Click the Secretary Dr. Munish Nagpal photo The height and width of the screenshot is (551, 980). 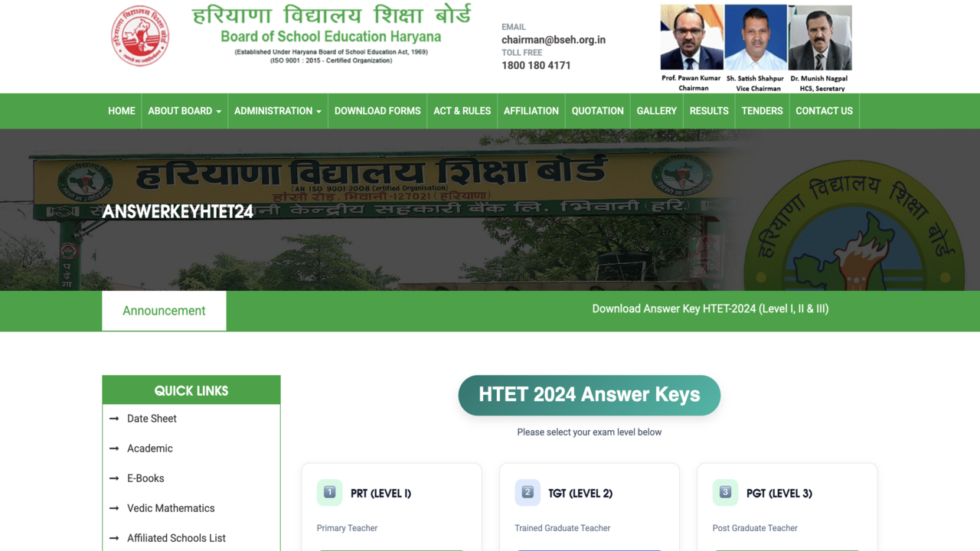click(x=819, y=37)
